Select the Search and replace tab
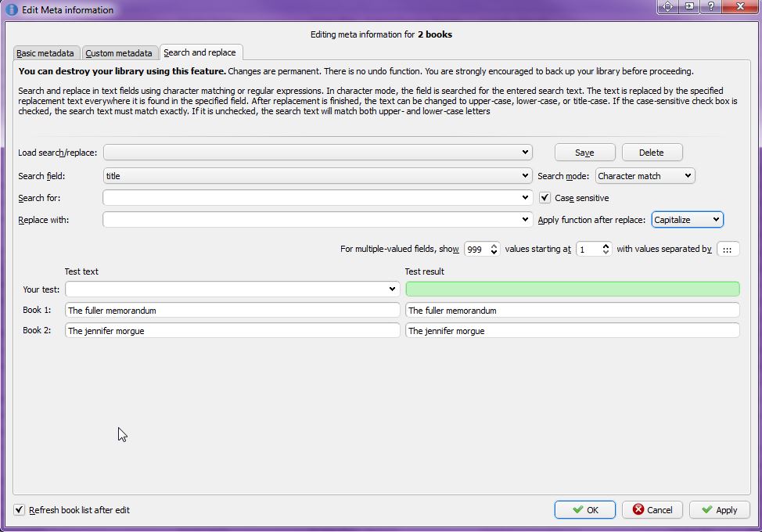This screenshot has width=762, height=532. click(199, 52)
